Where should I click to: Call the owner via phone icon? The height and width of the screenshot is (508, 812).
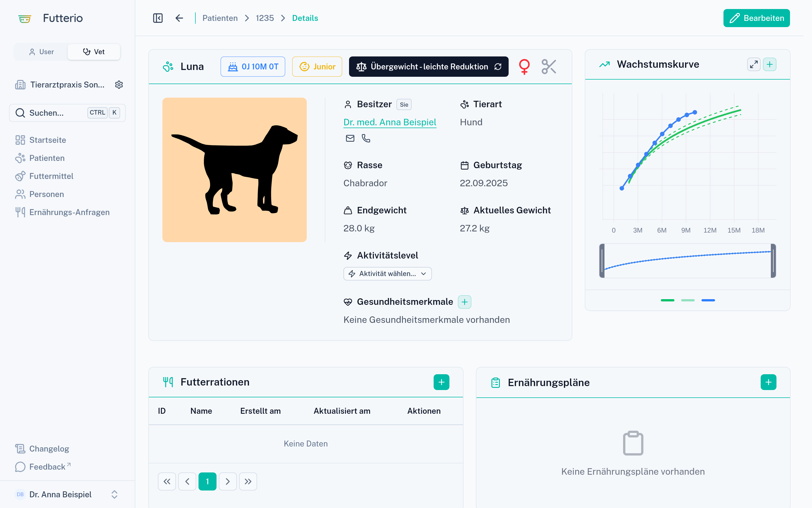coord(366,138)
